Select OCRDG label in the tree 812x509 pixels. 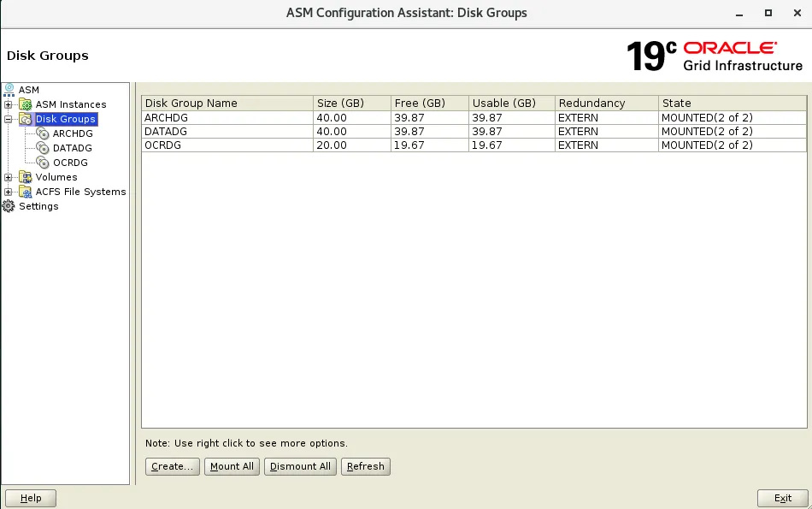[x=70, y=163]
